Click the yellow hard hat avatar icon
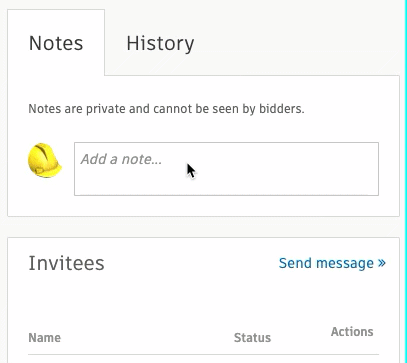 (44, 160)
